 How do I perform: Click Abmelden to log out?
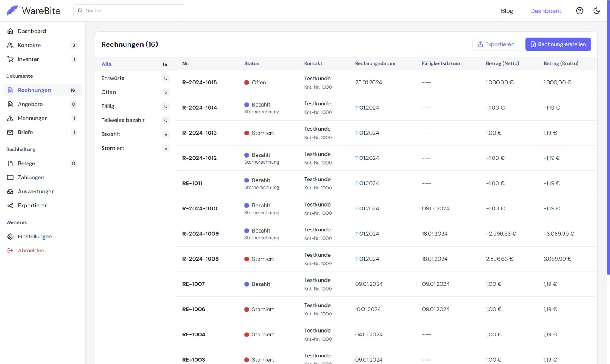[42, 250]
